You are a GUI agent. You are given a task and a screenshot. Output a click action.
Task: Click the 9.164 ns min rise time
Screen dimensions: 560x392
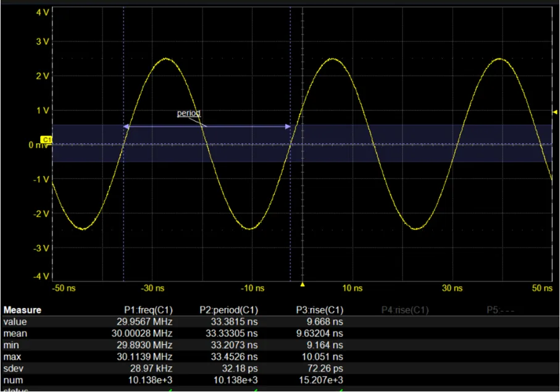point(325,345)
